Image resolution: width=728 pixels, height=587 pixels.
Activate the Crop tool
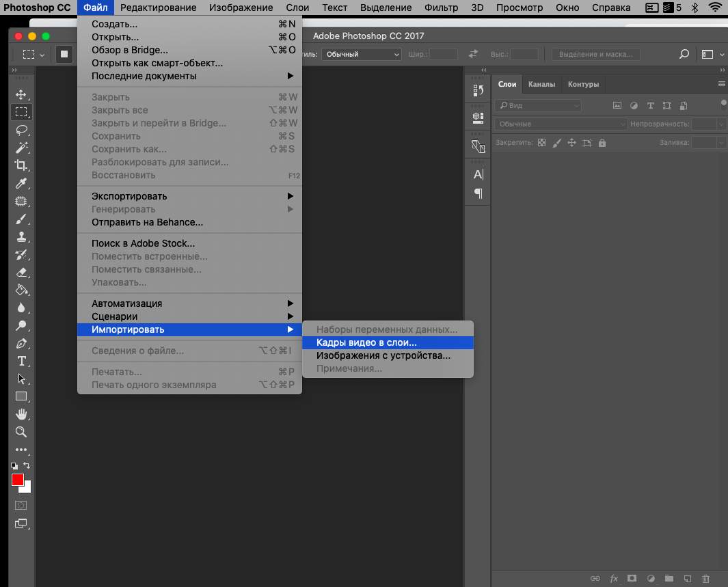click(21, 165)
